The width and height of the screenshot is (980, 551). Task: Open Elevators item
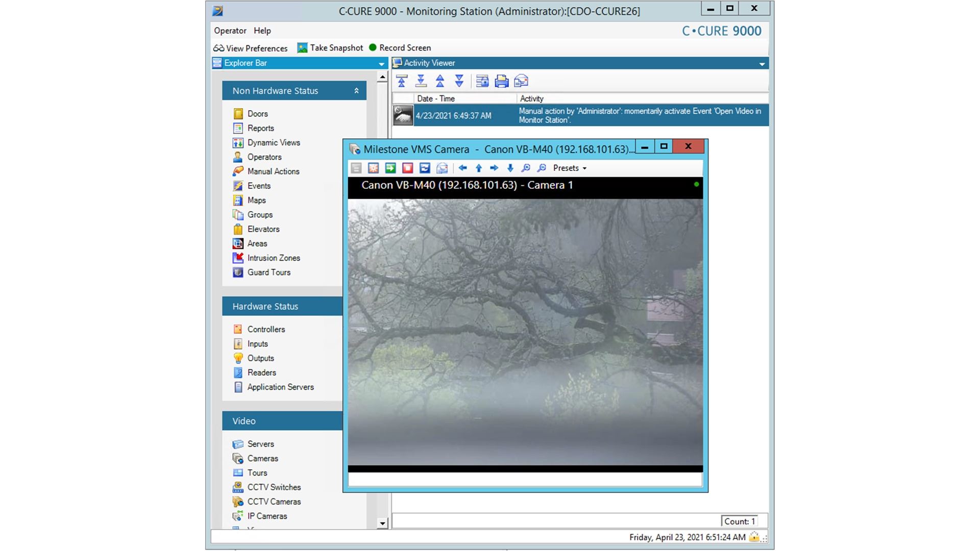pyautogui.click(x=256, y=229)
